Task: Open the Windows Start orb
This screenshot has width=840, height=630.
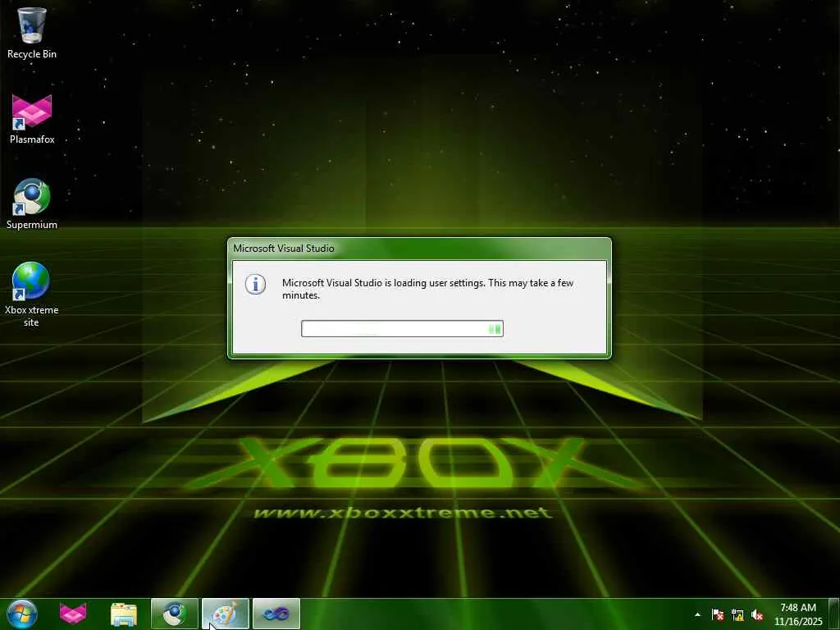Action: tap(22, 614)
